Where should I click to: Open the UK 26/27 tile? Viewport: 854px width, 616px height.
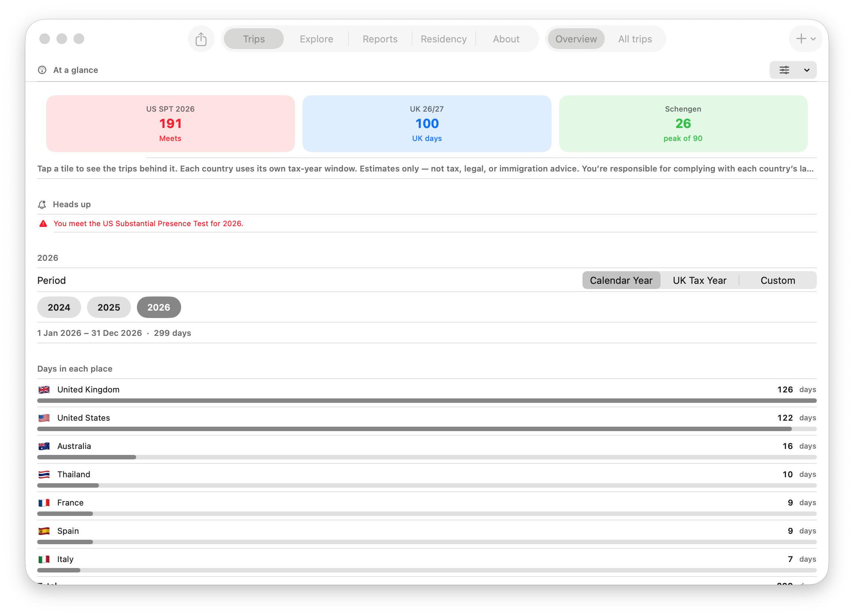click(x=427, y=123)
